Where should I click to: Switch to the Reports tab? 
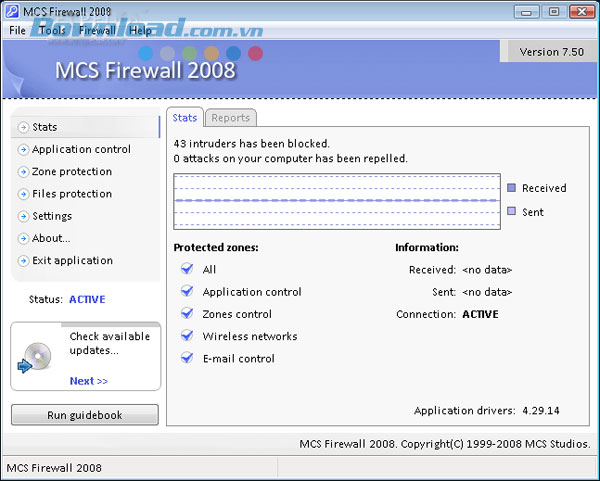pos(230,118)
